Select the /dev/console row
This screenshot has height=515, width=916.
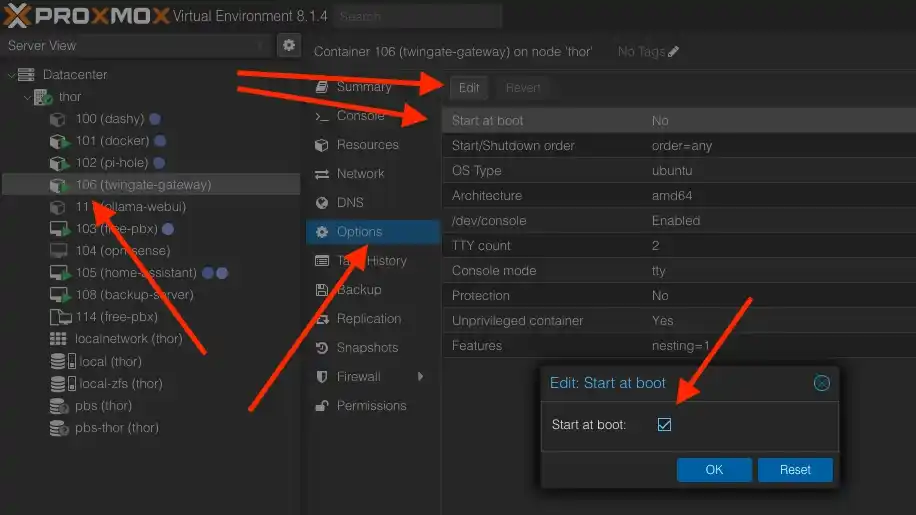click(679, 221)
